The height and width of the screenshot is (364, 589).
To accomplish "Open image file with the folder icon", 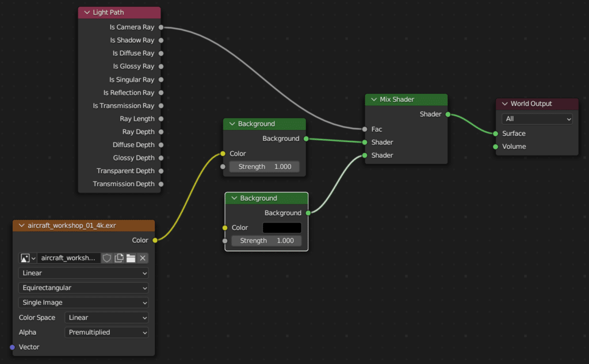I will tap(131, 258).
